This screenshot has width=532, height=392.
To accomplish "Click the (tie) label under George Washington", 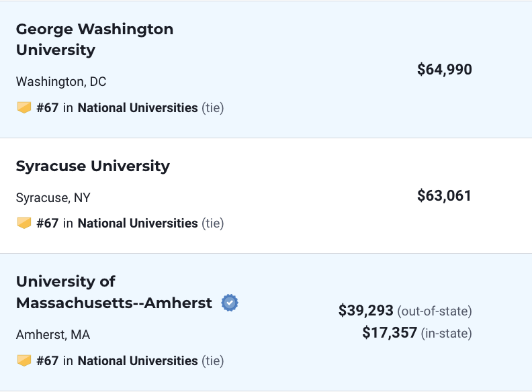I will (213, 108).
